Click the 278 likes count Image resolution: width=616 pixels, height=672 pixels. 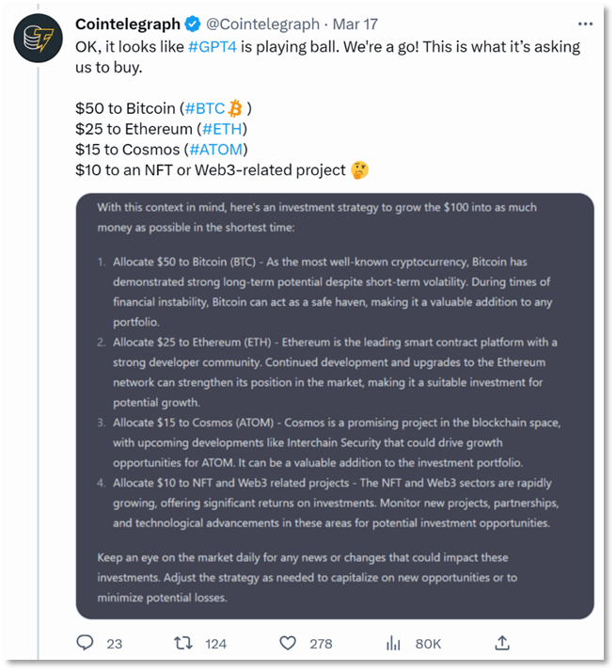click(321, 644)
